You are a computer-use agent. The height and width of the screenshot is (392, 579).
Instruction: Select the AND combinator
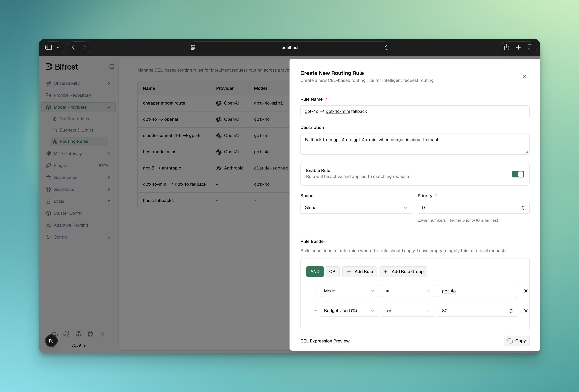click(315, 272)
